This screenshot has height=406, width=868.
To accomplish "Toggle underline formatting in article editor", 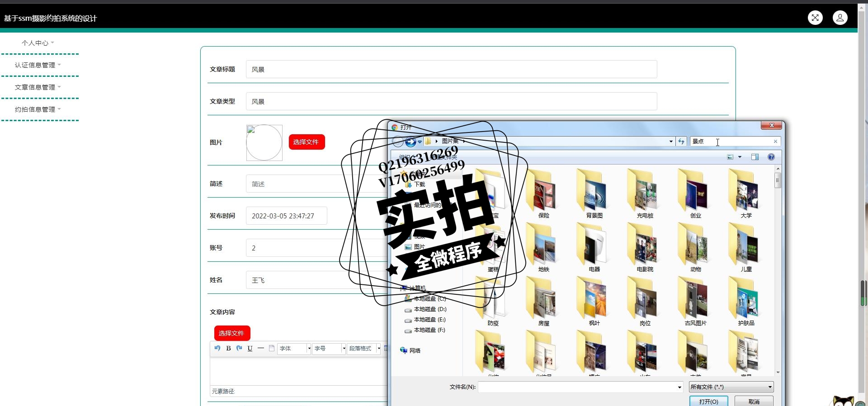I will pos(250,348).
